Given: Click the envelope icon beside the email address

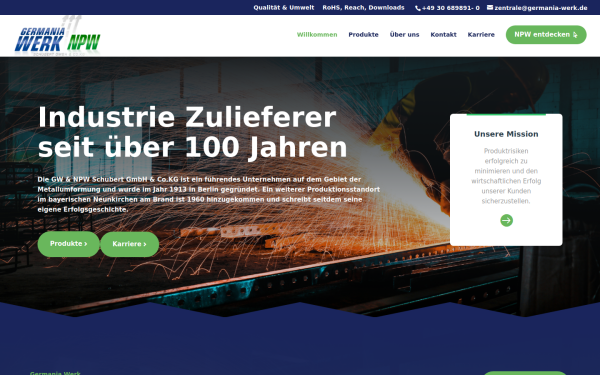Looking at the screenshot, I should (x=490, y=7).
